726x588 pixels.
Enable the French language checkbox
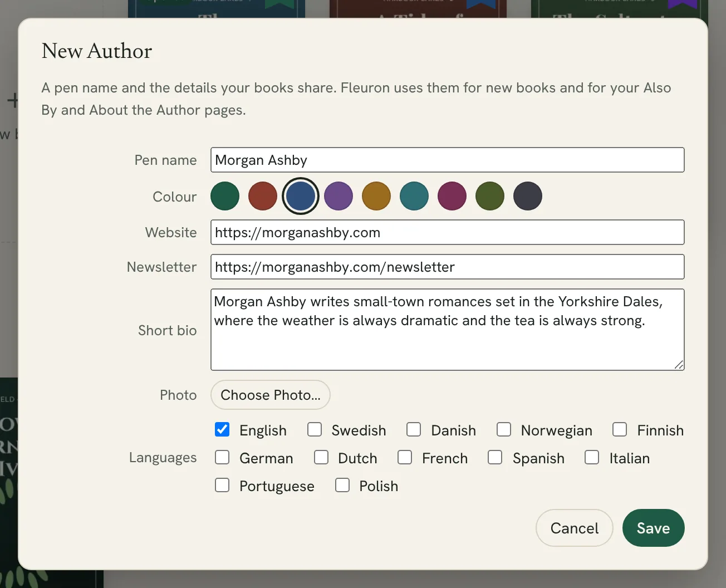405,457
